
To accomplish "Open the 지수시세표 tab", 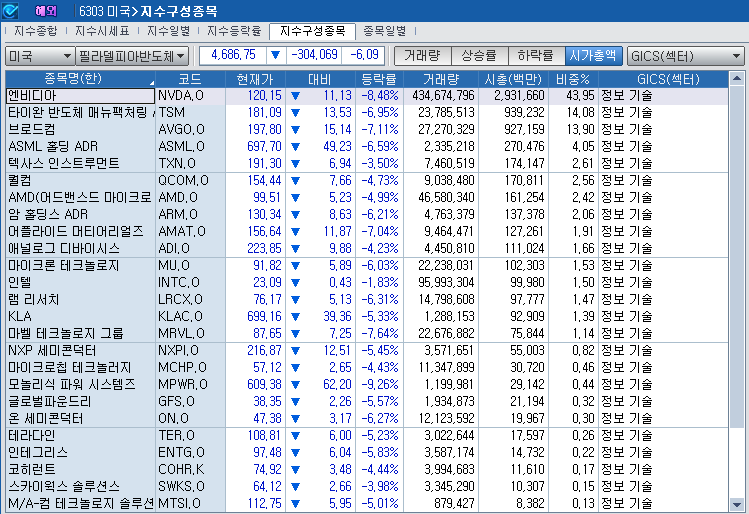I will (x=102, y=31).
